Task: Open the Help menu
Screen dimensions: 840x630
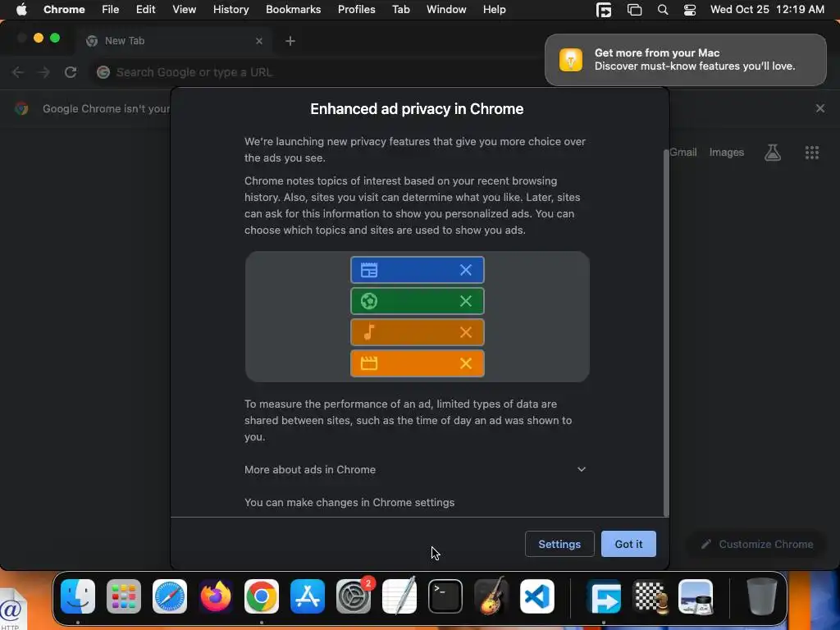Action: tap(494, 10)
